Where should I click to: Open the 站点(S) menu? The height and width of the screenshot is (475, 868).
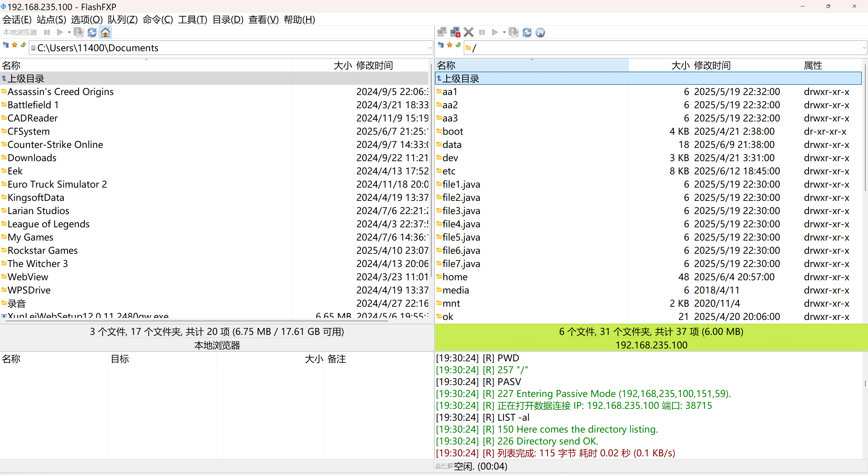point(51,20)
